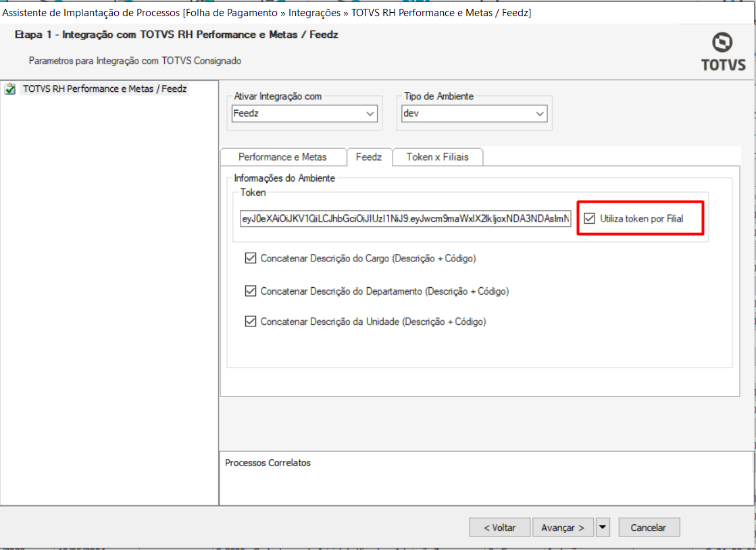The image size is (756, 550).
Task: Open the Tipo de Ambiente dropdown
Action: (x=474, y=114)
